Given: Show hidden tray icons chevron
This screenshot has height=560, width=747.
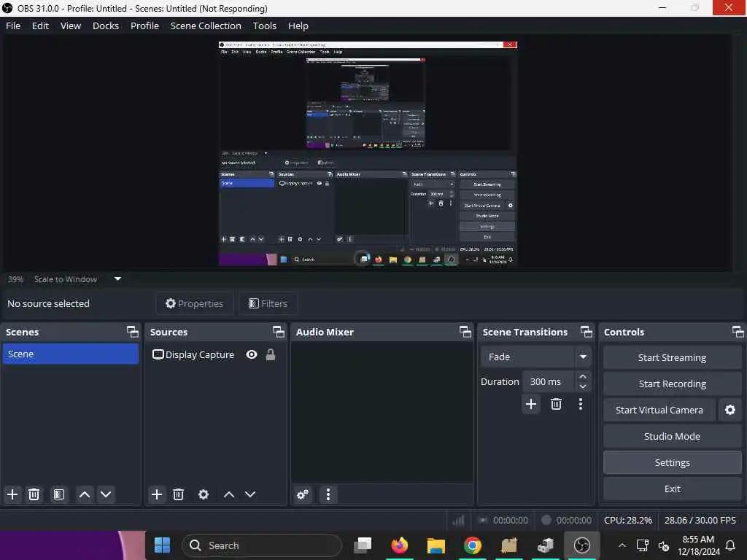Looking at the screenshot, I should click(622, 545).
